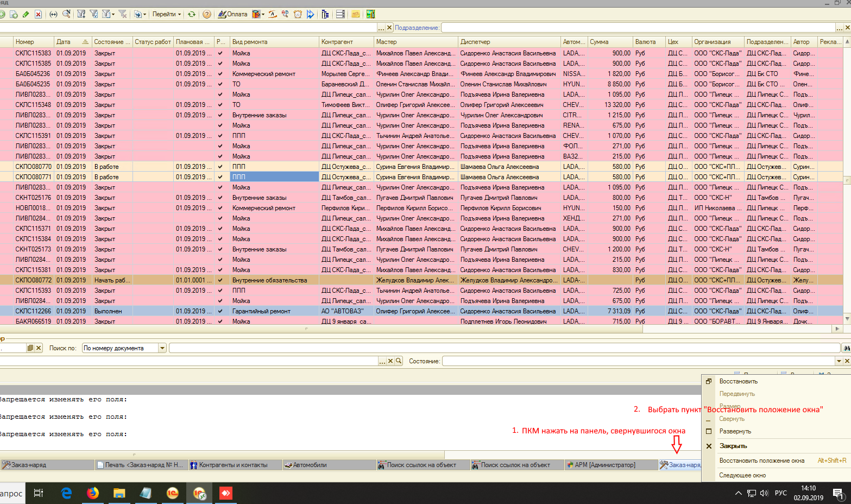
Task: Click the alarm clock toolbar icon
Action: point(298,14)
